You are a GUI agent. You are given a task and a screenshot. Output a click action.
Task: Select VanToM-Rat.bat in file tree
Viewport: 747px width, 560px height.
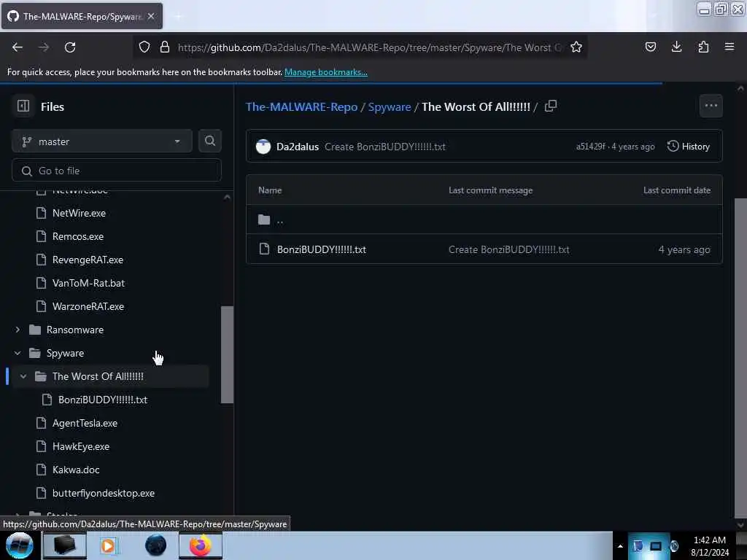tap(88, 283)
